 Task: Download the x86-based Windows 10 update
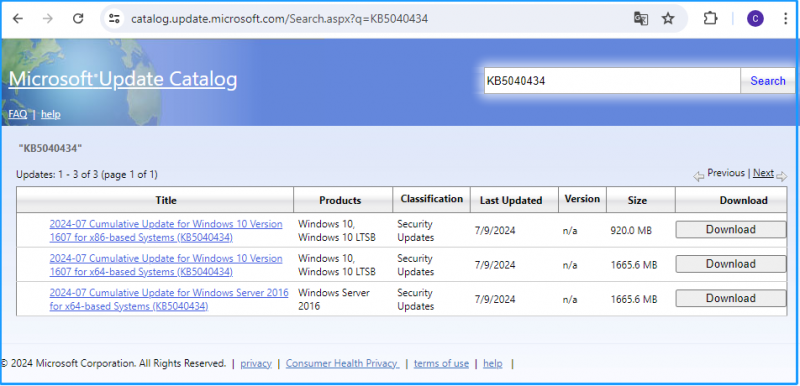tap(731, 229)
